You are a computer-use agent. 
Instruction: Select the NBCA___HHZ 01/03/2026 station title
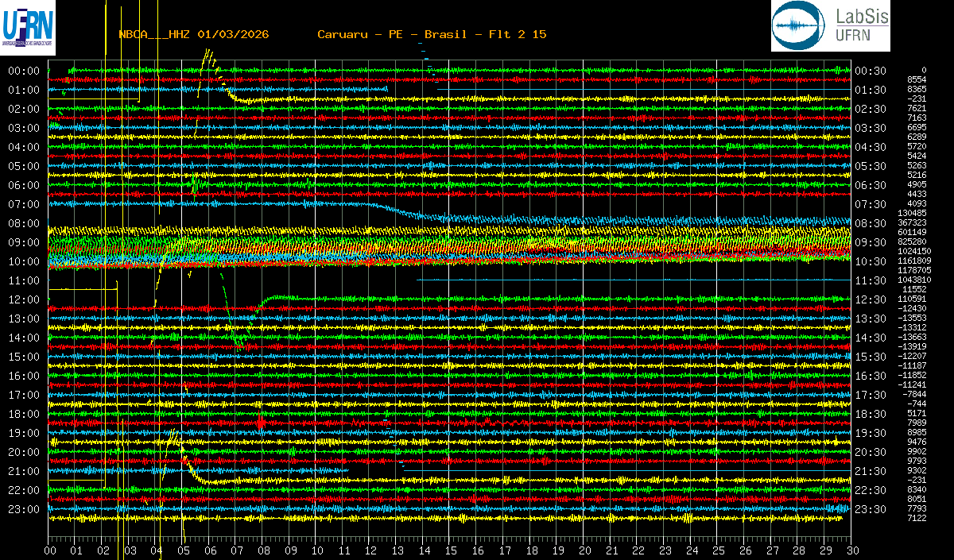[194, 34]
